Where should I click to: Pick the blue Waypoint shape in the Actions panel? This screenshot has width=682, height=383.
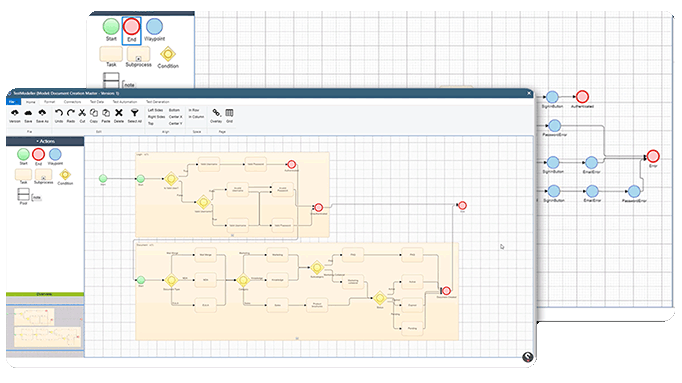pyautogui.click(x=55, y=154)
